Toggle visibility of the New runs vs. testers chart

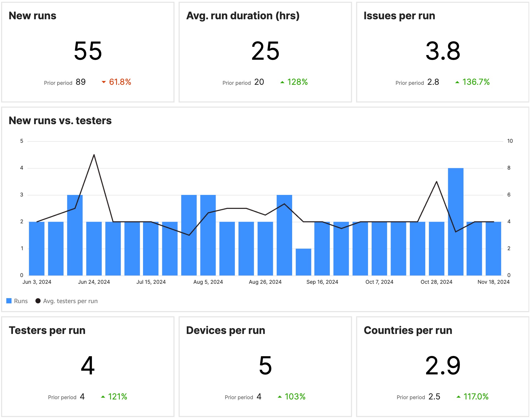pos(61,120)
